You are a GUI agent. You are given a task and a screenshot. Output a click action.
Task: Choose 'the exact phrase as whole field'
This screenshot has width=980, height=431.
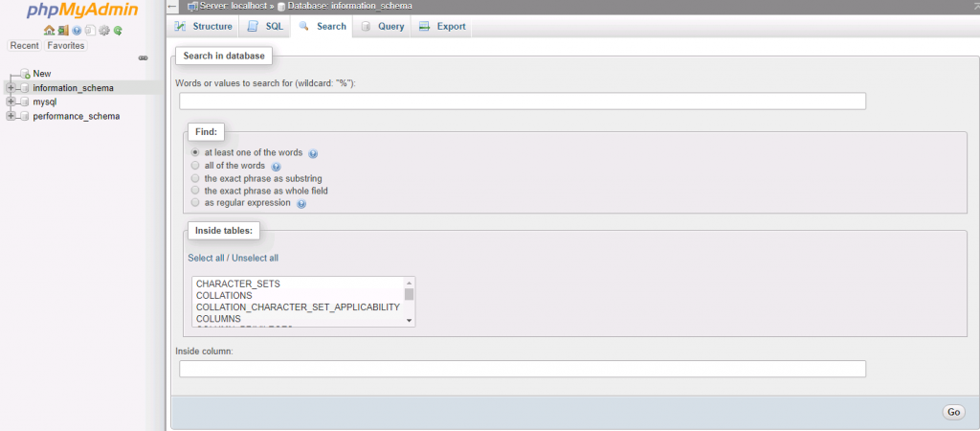[x=195, y=191]
